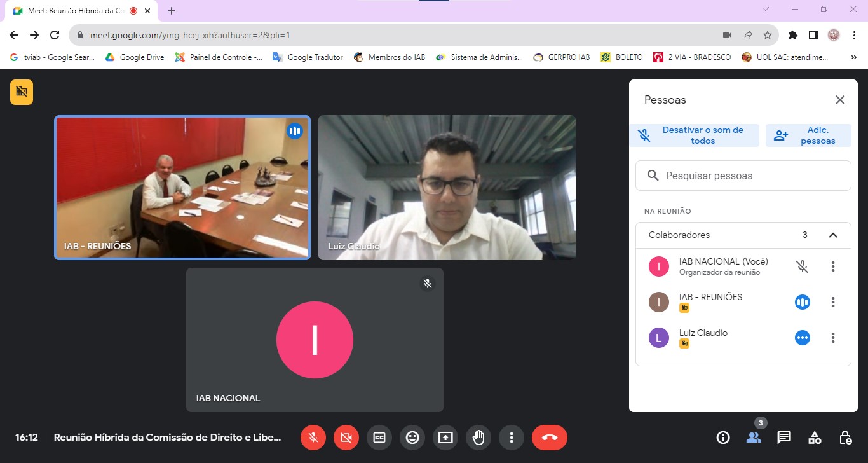
Task: Open the Google Drive bookmark
Action: 135,57
